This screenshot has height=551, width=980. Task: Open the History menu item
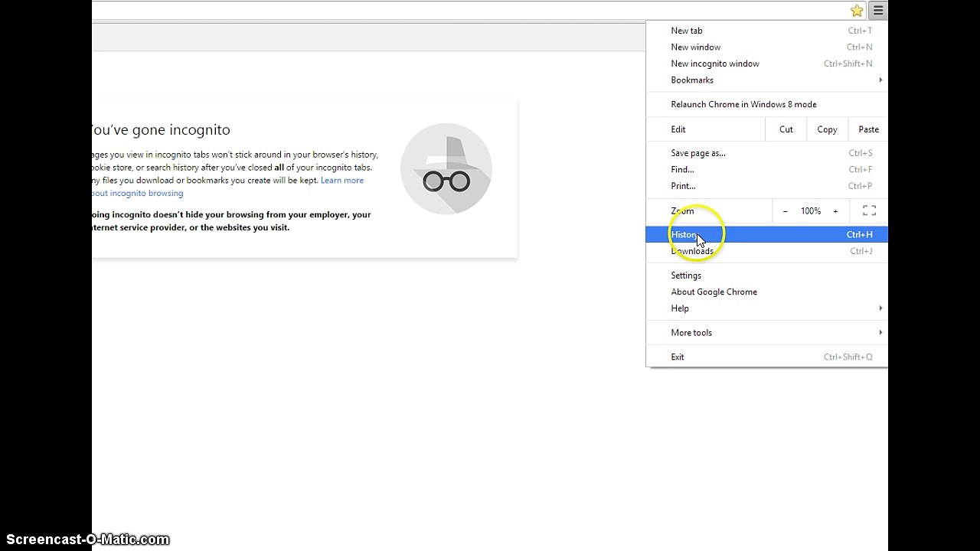click(x=766, y=235)
